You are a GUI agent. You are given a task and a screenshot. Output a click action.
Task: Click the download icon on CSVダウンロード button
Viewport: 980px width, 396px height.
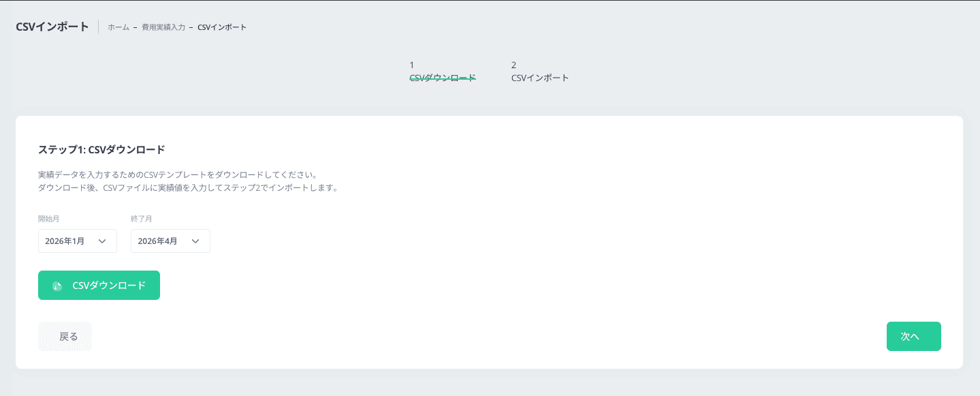[57, 285]
